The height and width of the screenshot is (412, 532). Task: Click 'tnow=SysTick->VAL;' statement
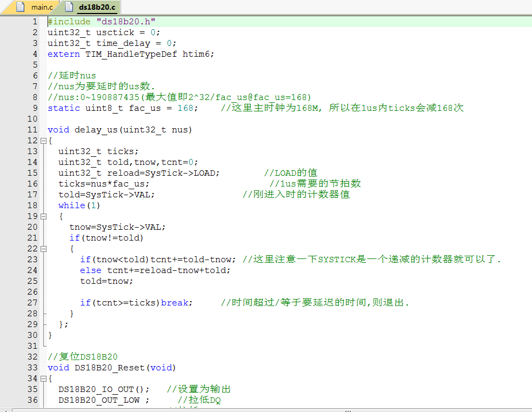[117, 227]
